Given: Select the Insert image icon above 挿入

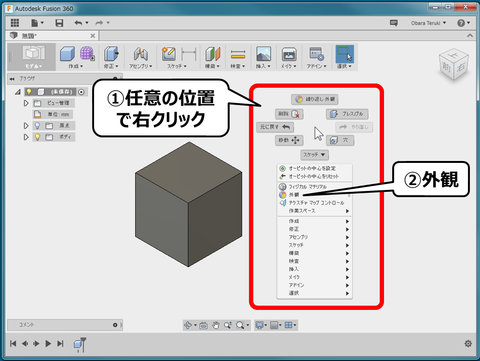Looking at the screenshot, I should [x=263, y=54].
